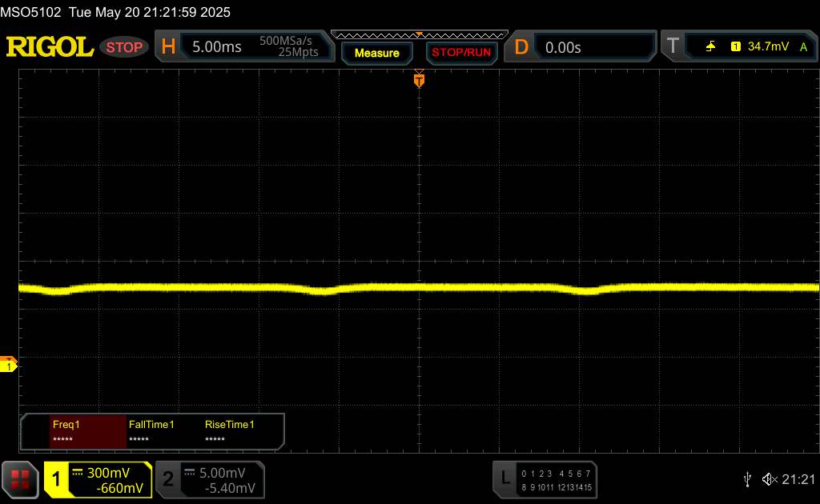Image resolution: width=820 pixels, height=504 pixels.
Task: Click the RIGOL logo
Action: pos(50,47)
